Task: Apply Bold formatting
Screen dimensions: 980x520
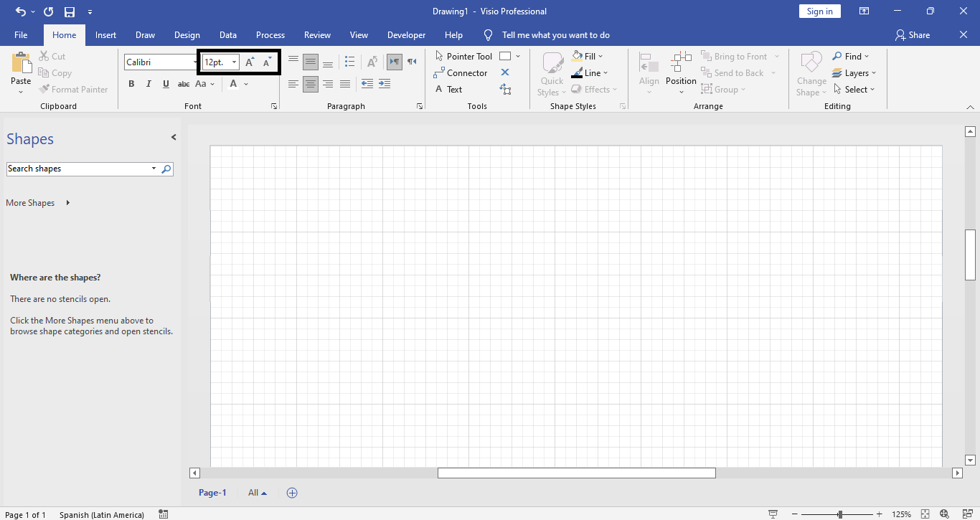Action: point(131,84)
